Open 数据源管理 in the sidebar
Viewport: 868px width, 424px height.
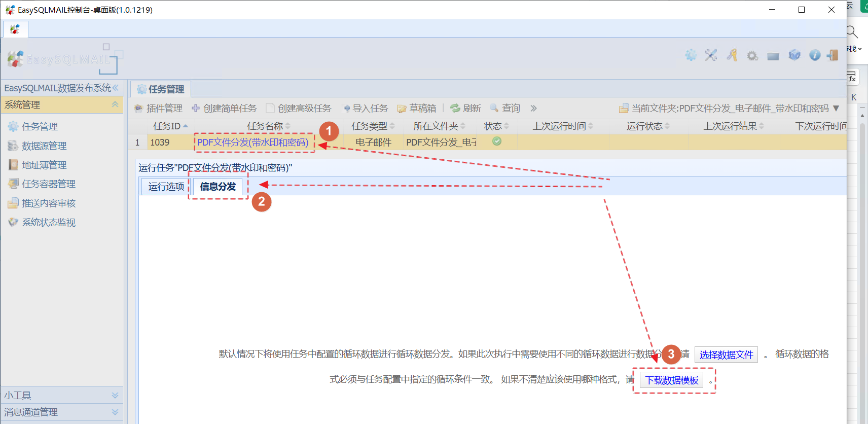coord(44,146)
